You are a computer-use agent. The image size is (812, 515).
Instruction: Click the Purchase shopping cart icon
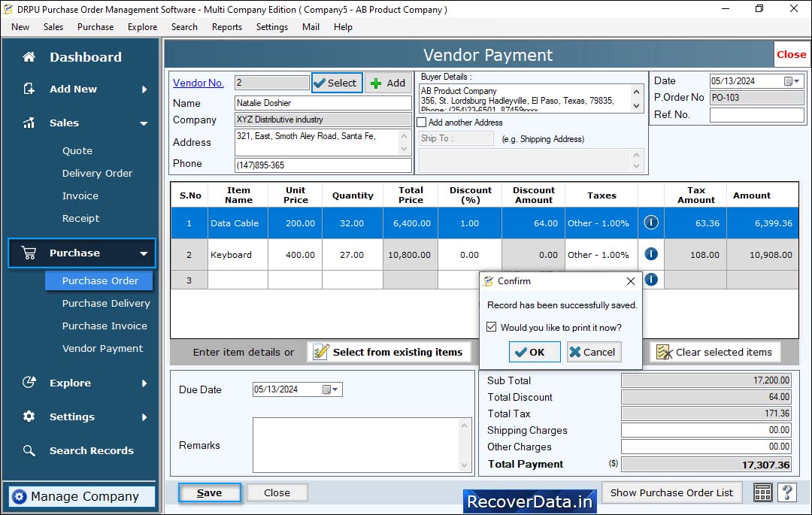coord(29,253)
